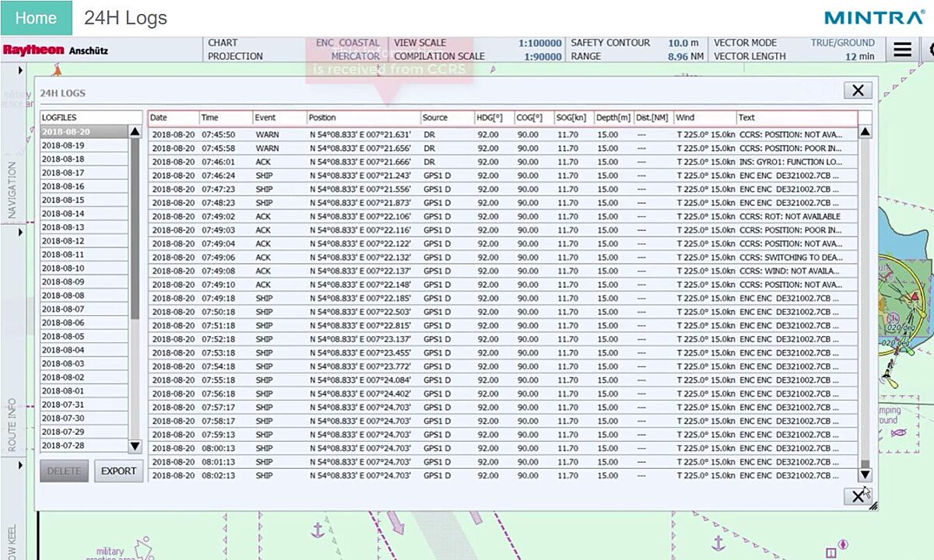This screenshot has width=934, height=560.
Task: Select logfile 2018-08-13
Action: (84, 227)
